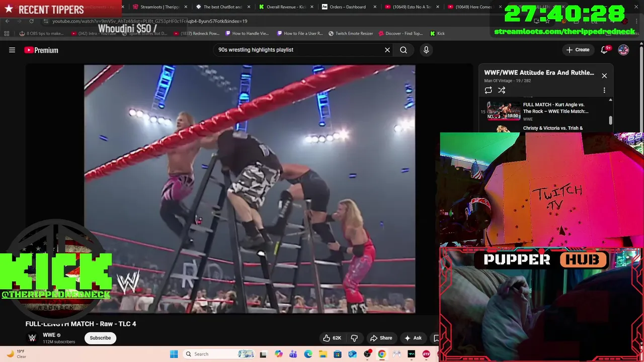Run search with magnifying glass button
Image resolution: width=644 pixels, height=362 pixels.
[404, 50]
